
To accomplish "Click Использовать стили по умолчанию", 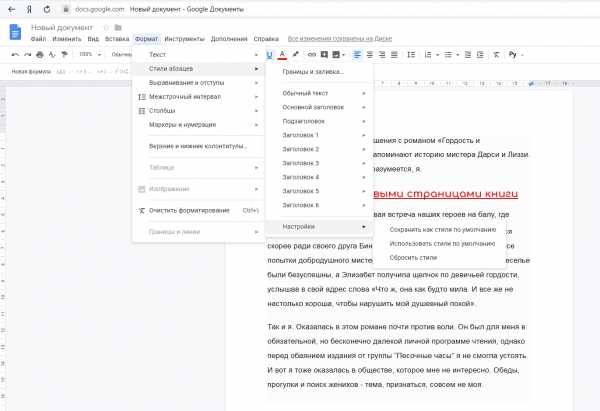I will point(442,244).
